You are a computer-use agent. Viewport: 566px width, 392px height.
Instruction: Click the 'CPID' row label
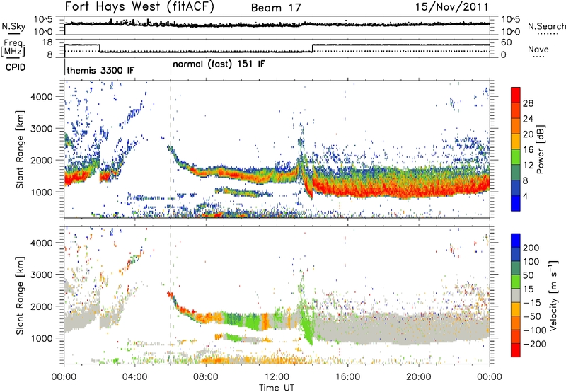(x=16, y=67)
